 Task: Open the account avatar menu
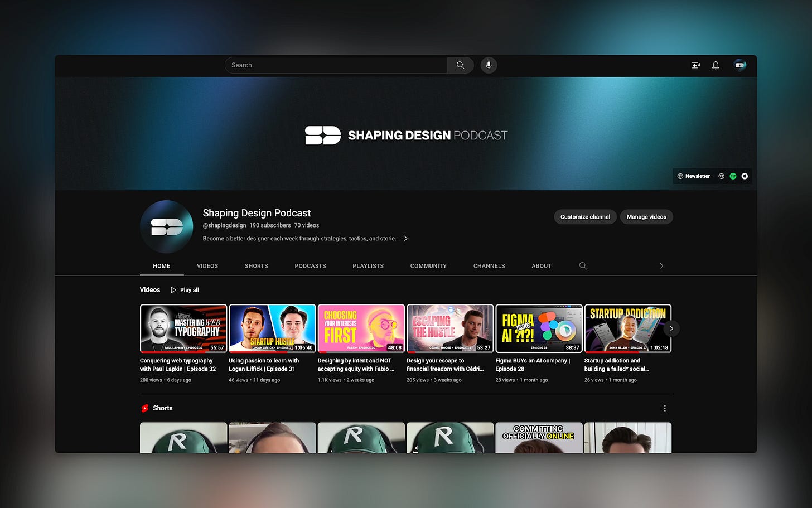[x=740, y=65]
